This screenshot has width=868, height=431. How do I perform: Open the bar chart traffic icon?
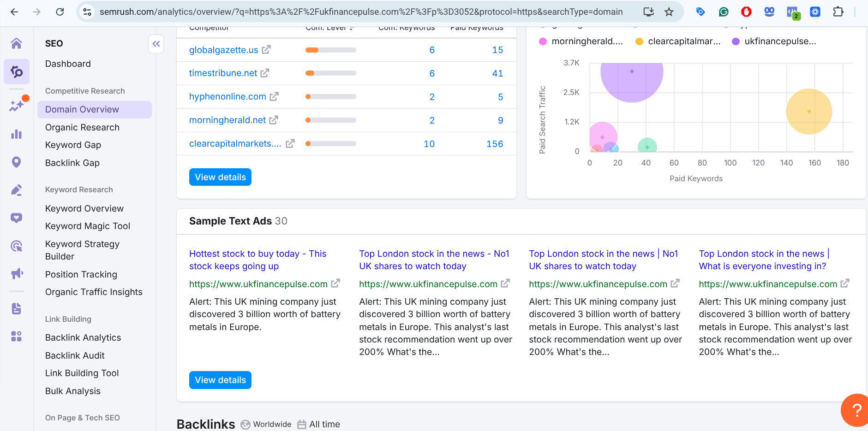click(x=17, y=134)
